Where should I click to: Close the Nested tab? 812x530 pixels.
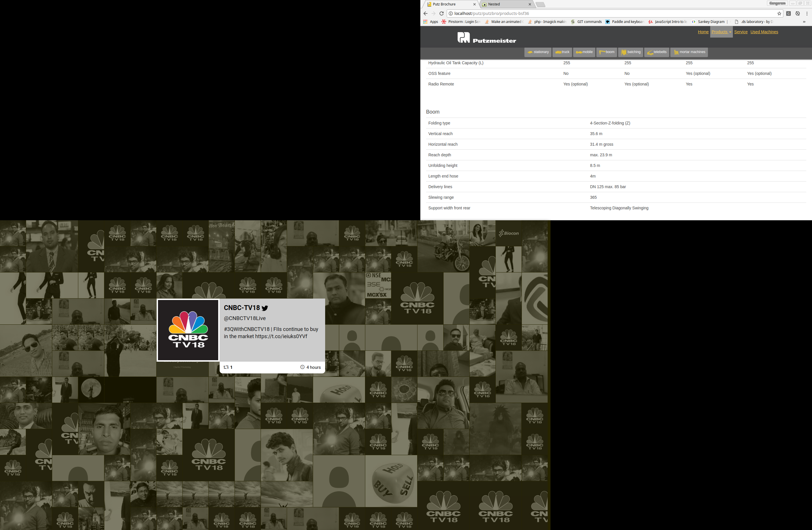[530, 4]
